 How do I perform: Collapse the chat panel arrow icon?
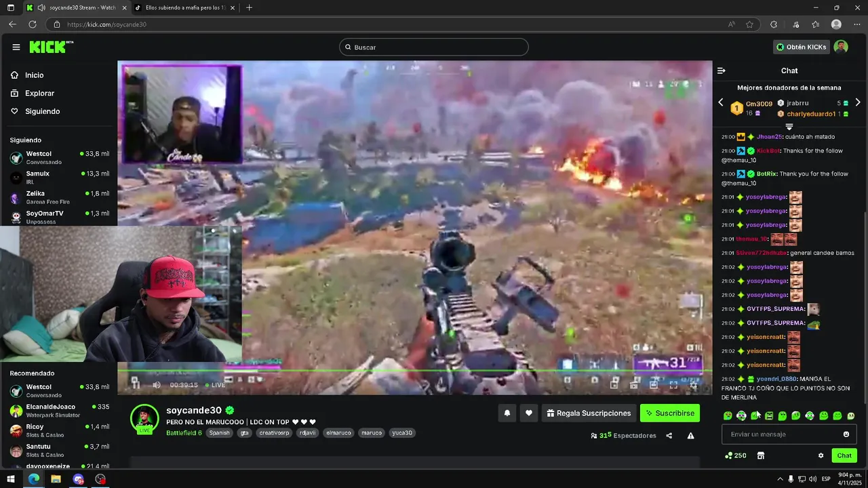point(722,70)
